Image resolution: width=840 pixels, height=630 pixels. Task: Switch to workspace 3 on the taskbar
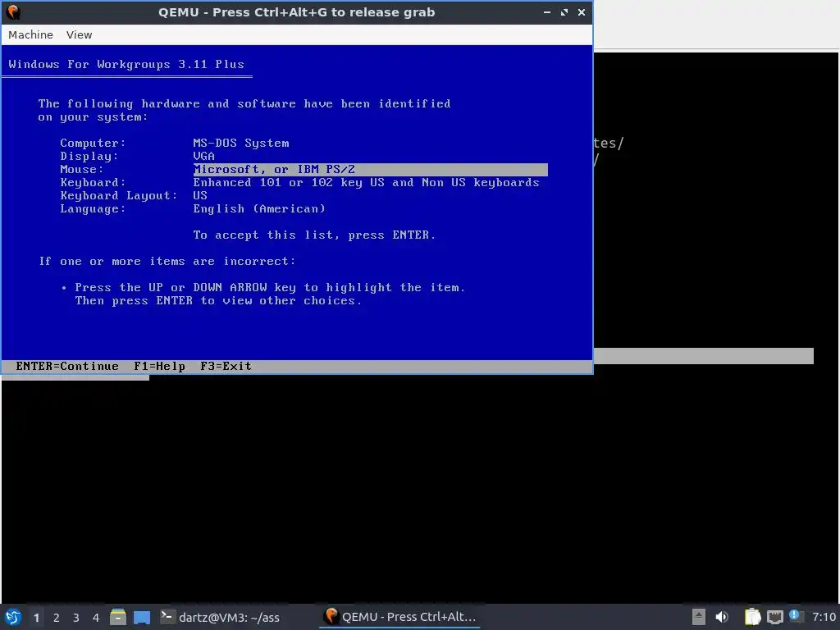pos(76,618)
